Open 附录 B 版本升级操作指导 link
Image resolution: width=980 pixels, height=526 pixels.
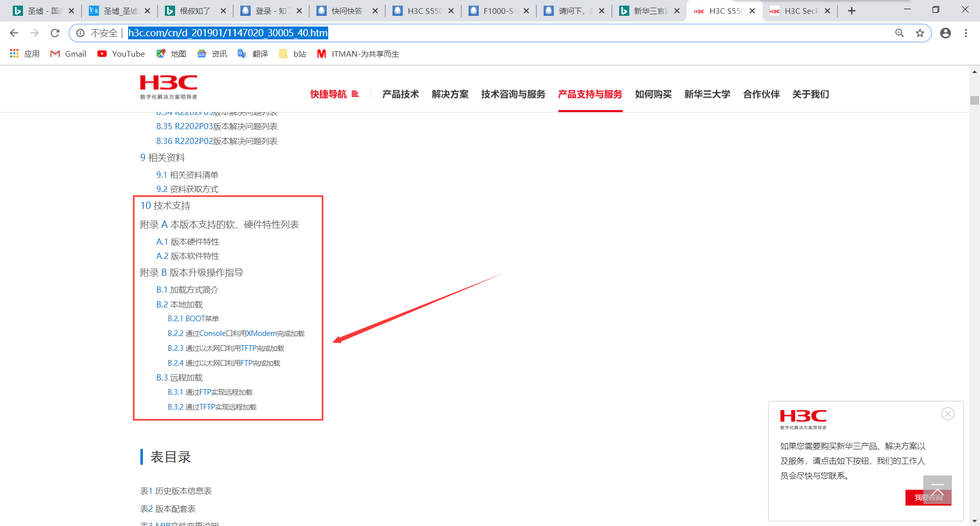(x=191, y=272)
